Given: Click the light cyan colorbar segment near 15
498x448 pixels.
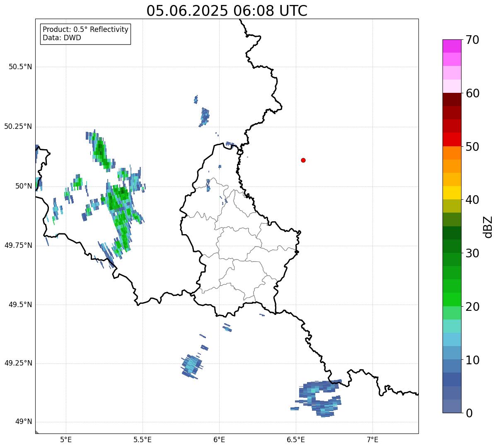Looking at the screenshot, I should (452, 326).
